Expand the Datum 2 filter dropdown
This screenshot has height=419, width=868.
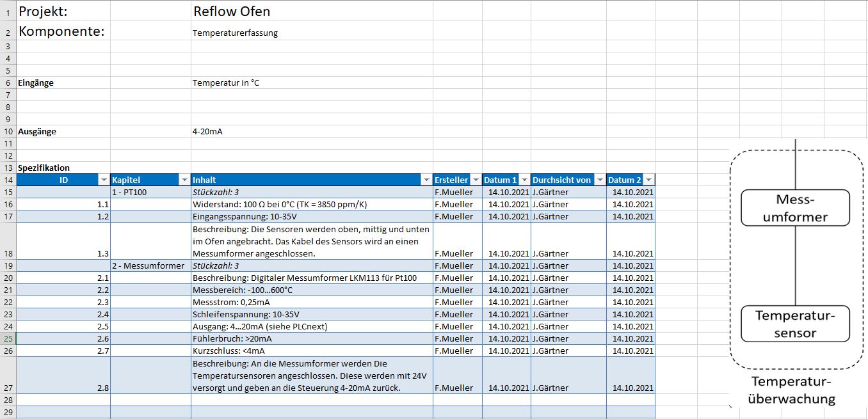[x=649, y=180]
